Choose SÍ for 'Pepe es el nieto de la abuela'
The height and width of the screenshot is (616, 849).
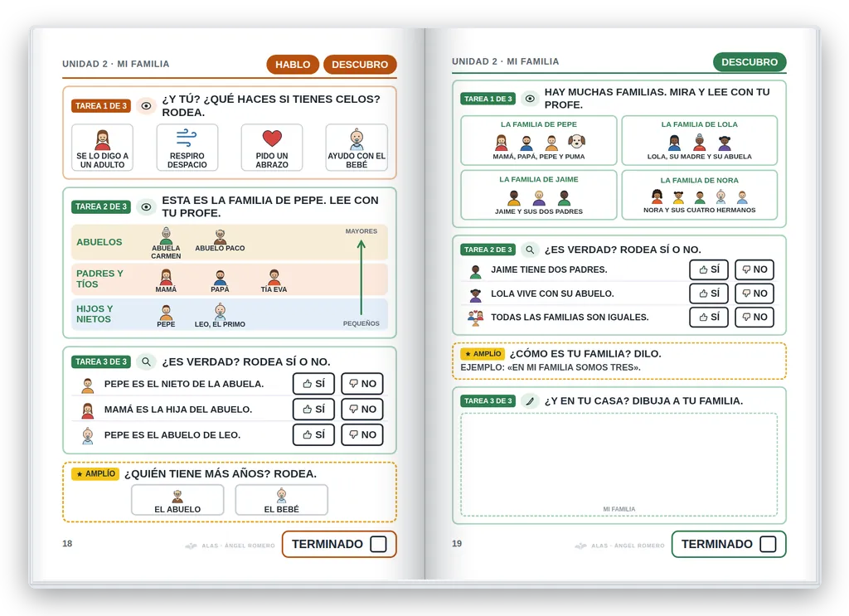(313, 384)
